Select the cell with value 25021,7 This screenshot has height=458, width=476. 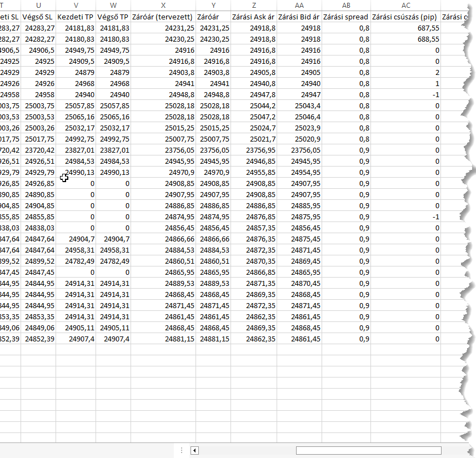click(x=254, y=139)
